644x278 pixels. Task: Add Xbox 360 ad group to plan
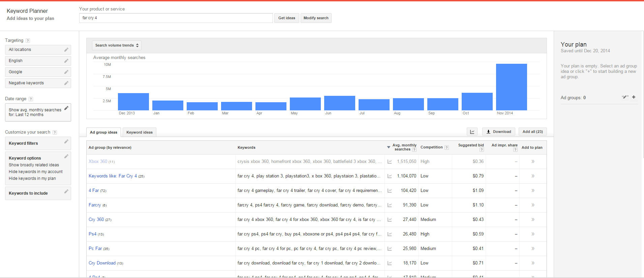[533, 162]
